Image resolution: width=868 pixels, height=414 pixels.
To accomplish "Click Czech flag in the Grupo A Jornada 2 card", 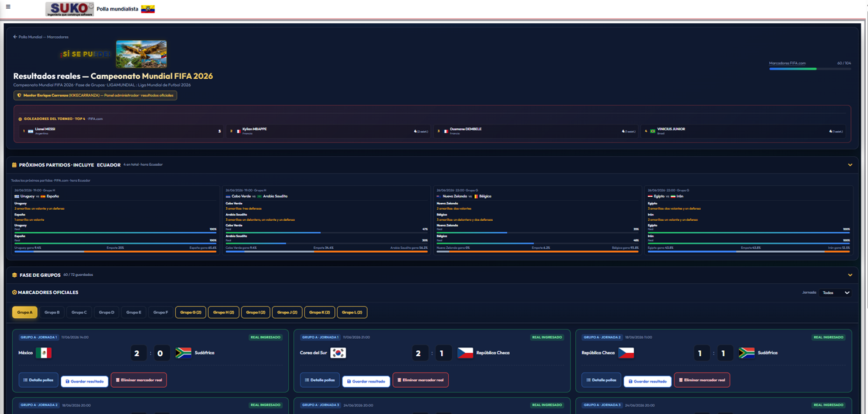I will tap(626, 353).
